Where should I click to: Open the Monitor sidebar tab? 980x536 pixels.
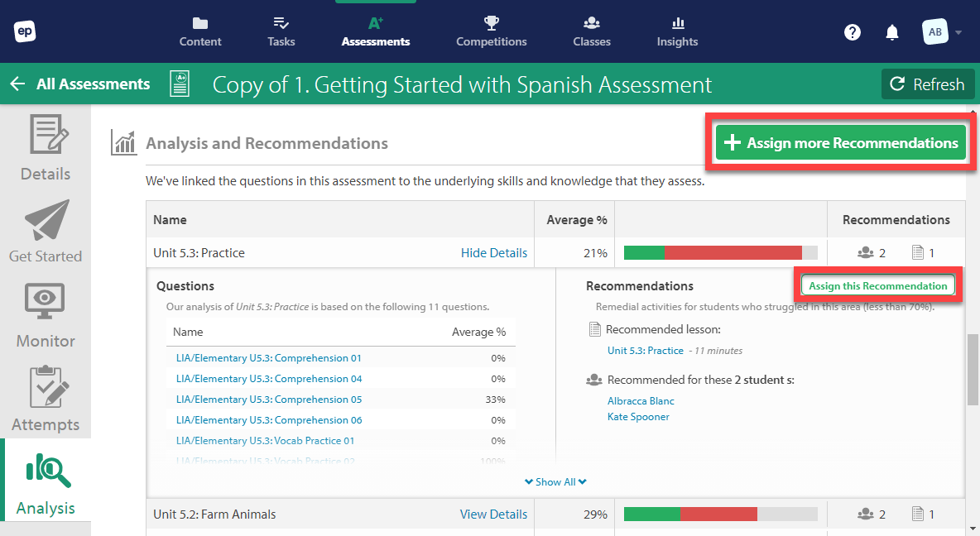tap(46, 315)
